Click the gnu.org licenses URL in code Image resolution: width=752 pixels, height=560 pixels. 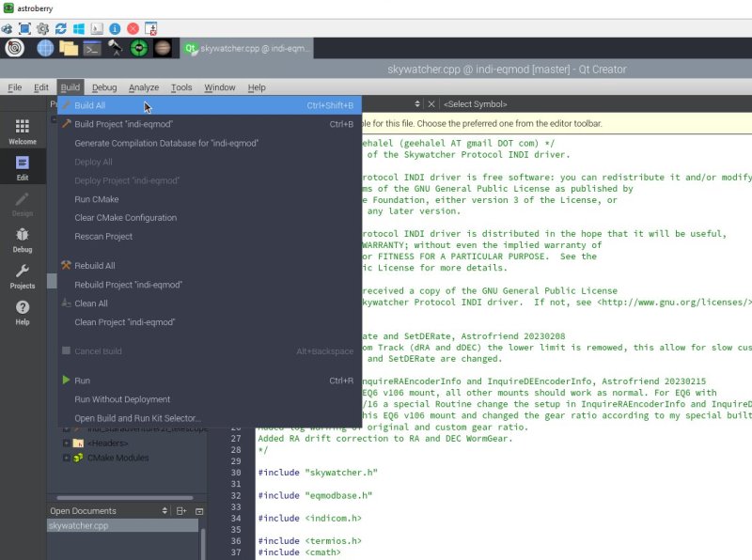pyautogui.click(x=676, y=302)
